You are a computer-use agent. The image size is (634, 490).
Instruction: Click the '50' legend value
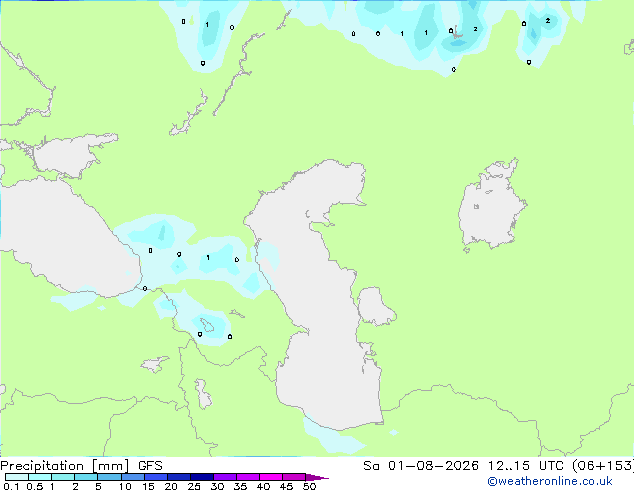[309, 486]
